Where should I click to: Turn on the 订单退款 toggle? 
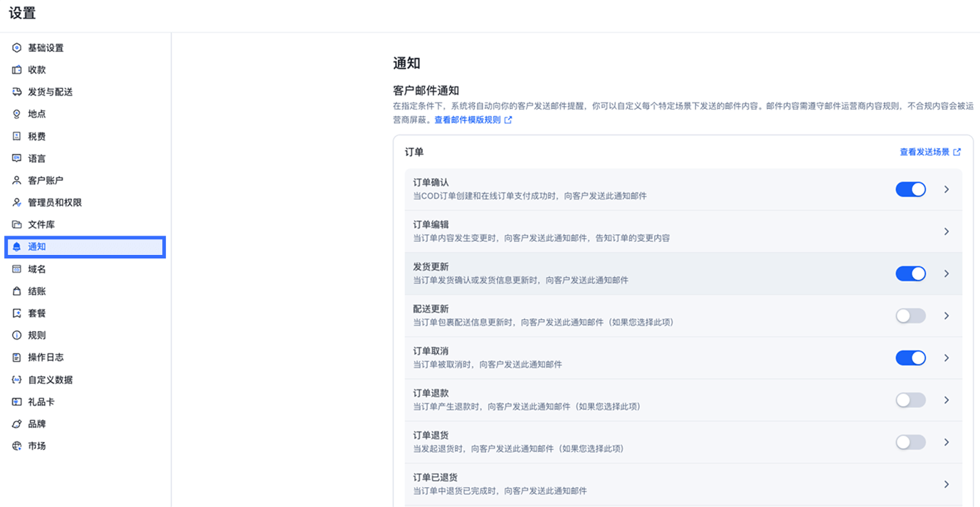click(910, 399)
